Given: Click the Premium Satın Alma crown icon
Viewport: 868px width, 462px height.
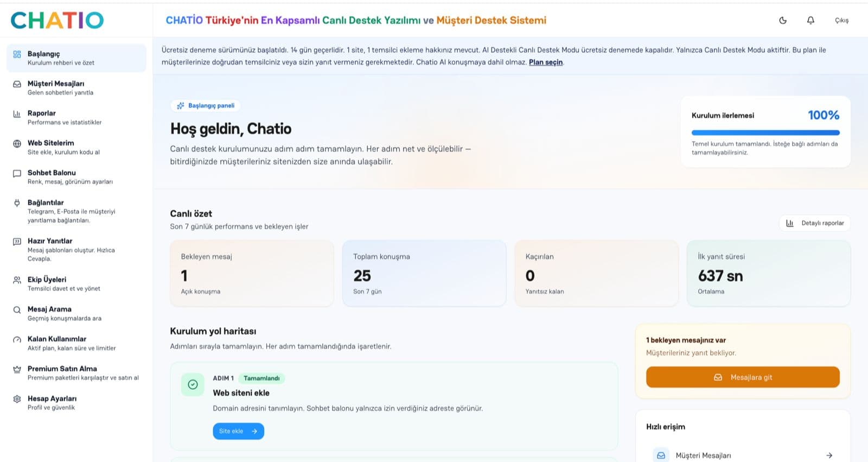Looking at the screenshot, I should click(x=17, y=369).
